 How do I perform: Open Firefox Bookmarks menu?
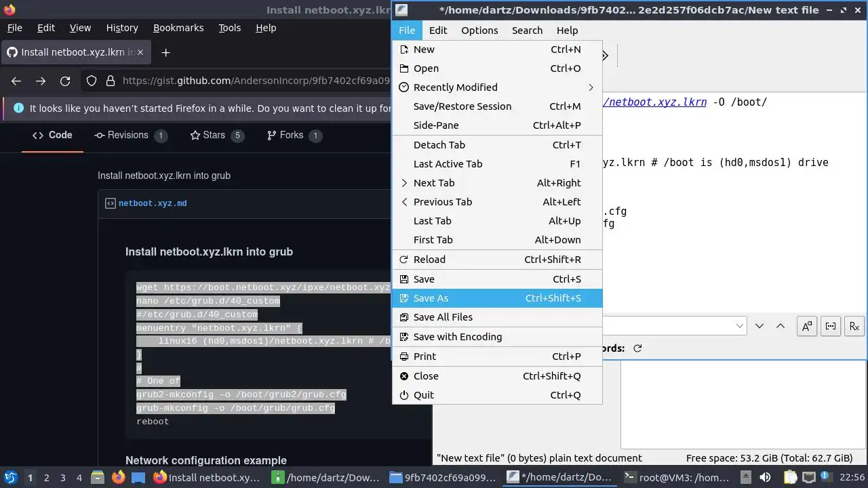click(178, 28)
